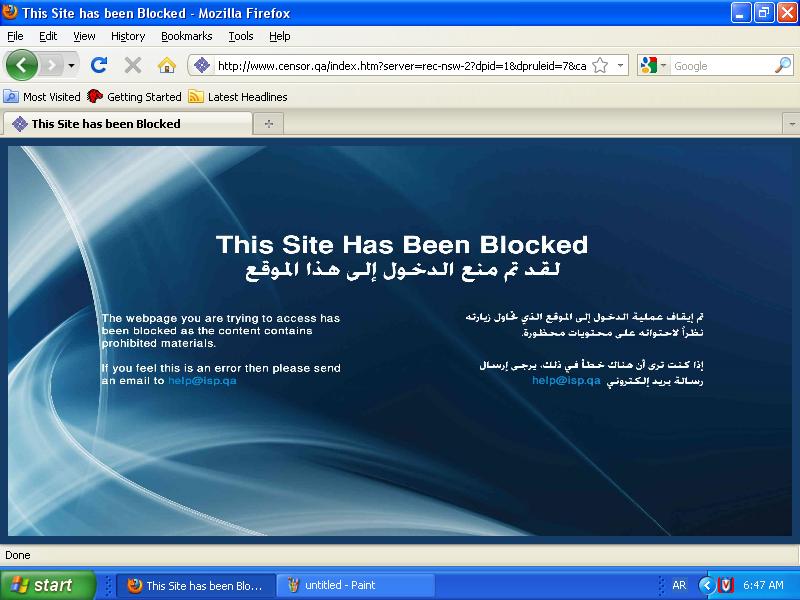800x600 pixels.
Task: Expand the back/forward history dropdown
Action: point(72,66)
